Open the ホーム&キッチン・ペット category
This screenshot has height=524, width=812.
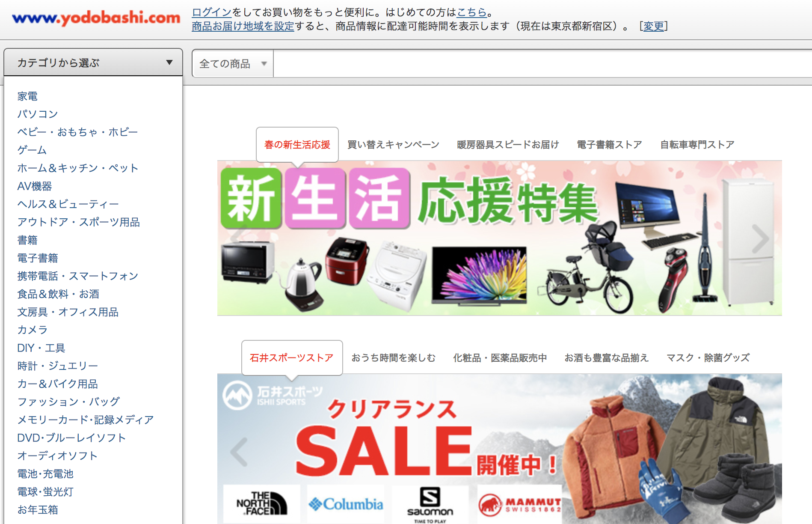[78, 168]
